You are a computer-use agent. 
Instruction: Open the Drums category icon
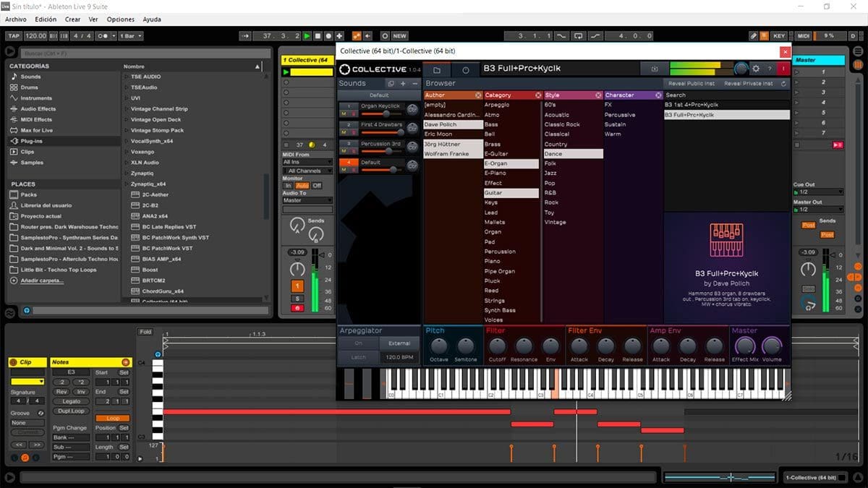point(14,87)
